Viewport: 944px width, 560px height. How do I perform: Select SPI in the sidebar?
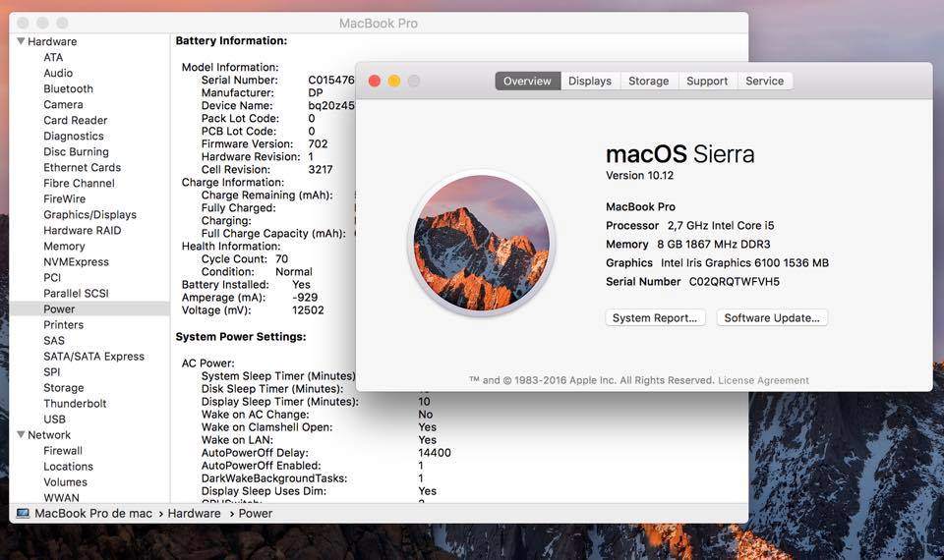(52, 371)
